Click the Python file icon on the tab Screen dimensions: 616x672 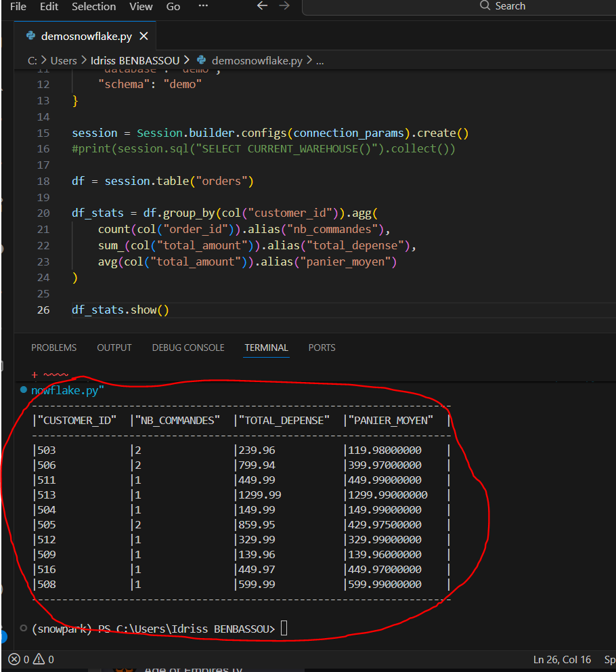tap(30, 37)
